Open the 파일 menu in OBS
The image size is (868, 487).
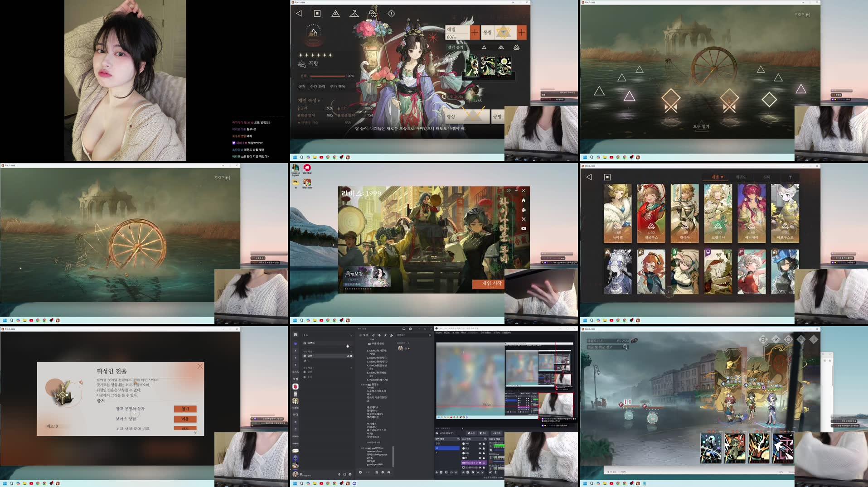[x=438, y=333]
